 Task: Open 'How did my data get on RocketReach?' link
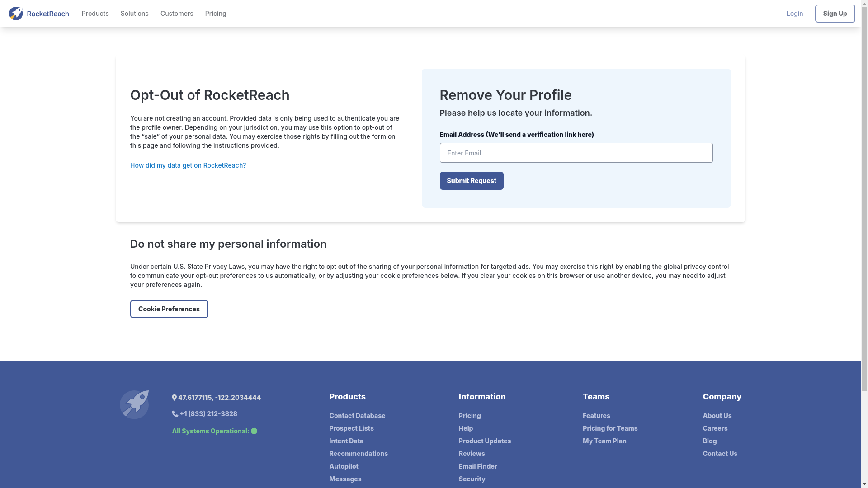[188, 165]
